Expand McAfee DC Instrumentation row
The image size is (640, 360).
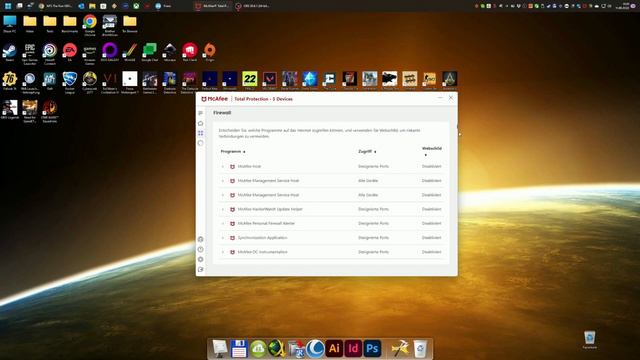(x=223, y=252)
